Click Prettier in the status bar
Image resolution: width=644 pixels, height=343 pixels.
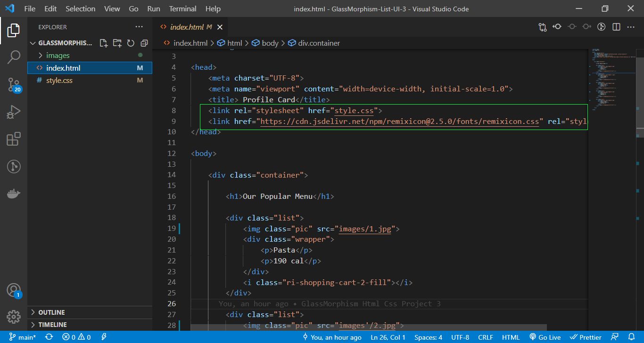586,337
